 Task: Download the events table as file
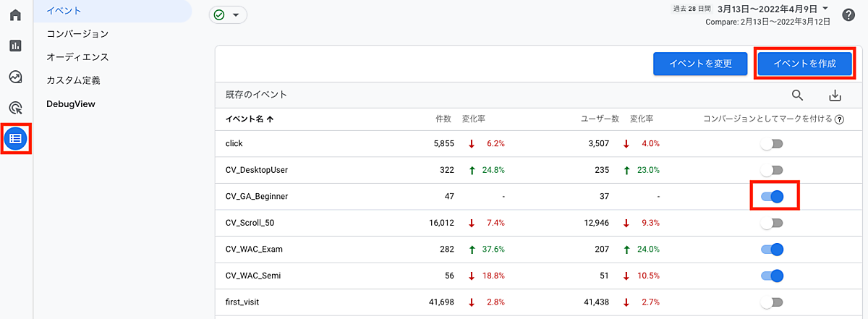click(835, 95)
